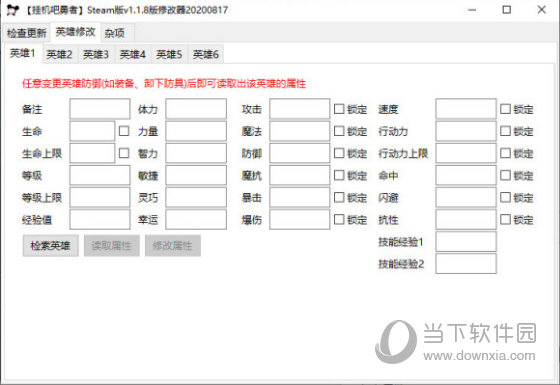Select the 英雄3 sub-tab

point(96,54)
